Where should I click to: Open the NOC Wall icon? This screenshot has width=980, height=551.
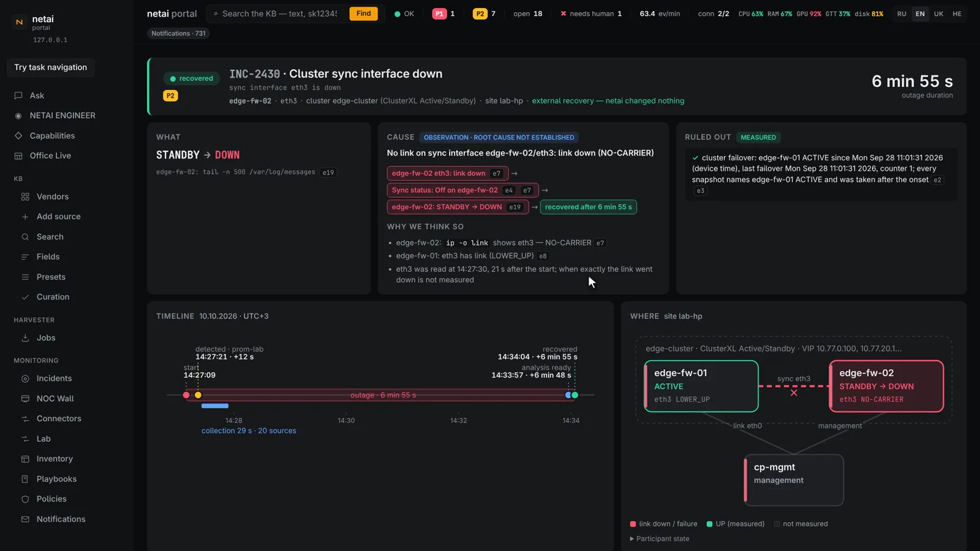[25, 399]
